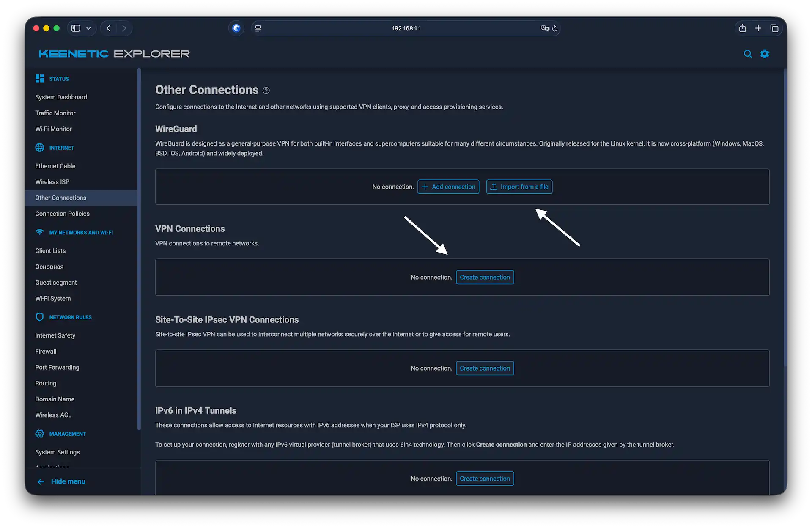
Task: Import WireGuard config from a file
Action: 519,187
